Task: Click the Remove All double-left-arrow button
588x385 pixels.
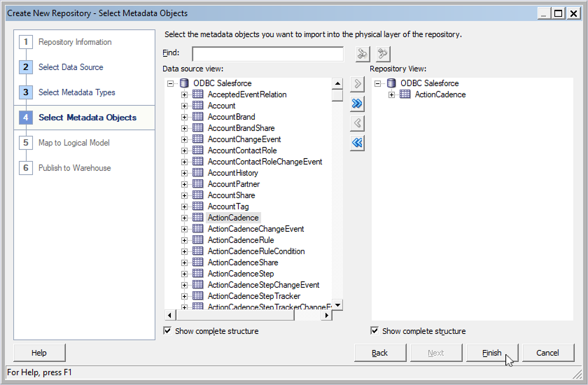Action: tap(357, 143)
